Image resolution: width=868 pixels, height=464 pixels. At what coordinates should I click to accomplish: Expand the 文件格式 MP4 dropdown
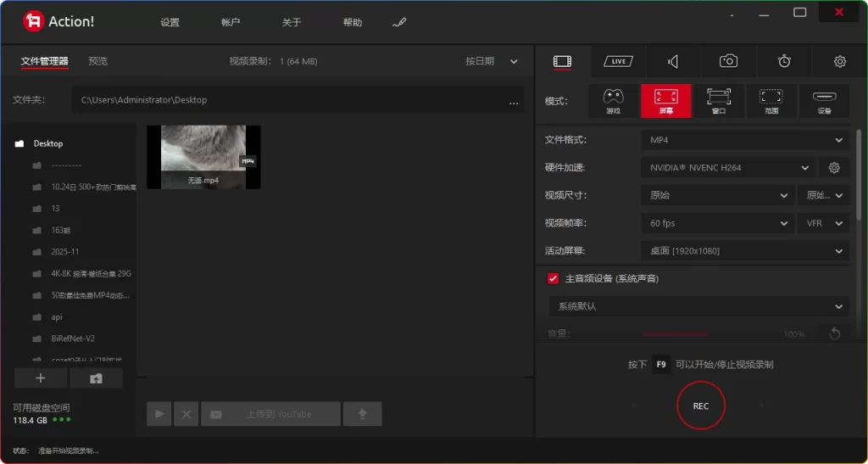click(x=744, y=140)
